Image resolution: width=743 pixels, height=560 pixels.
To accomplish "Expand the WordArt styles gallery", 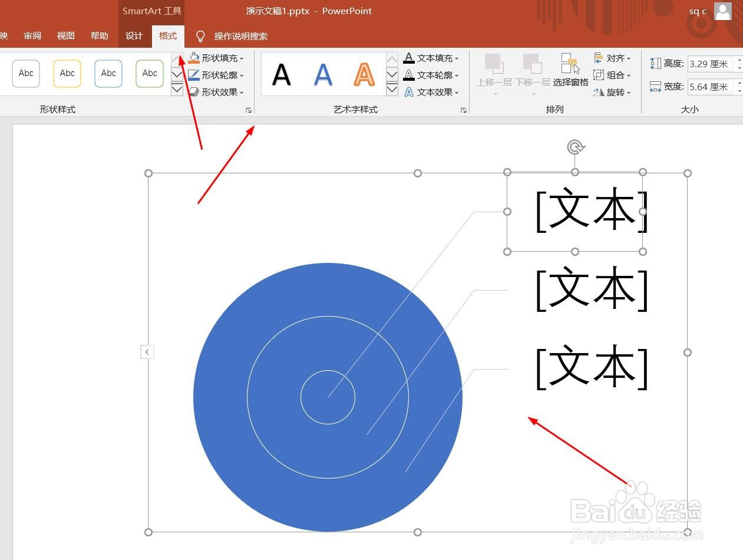I will click(392, 89).
